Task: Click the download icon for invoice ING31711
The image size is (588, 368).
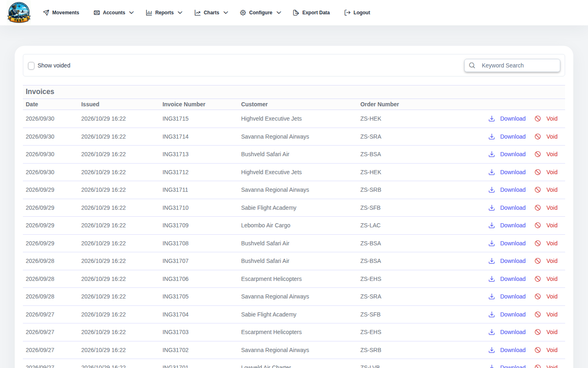Action: tap(492, 190)
